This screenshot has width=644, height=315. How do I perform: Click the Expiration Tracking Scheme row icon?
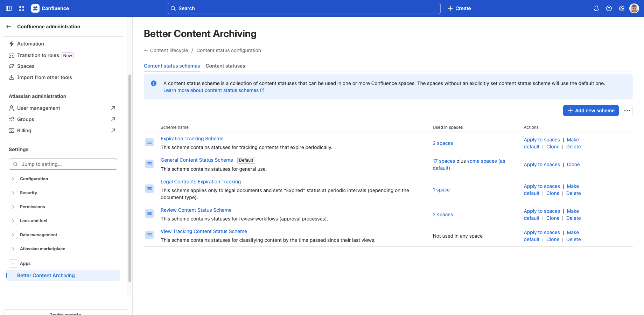click(149, 142)
